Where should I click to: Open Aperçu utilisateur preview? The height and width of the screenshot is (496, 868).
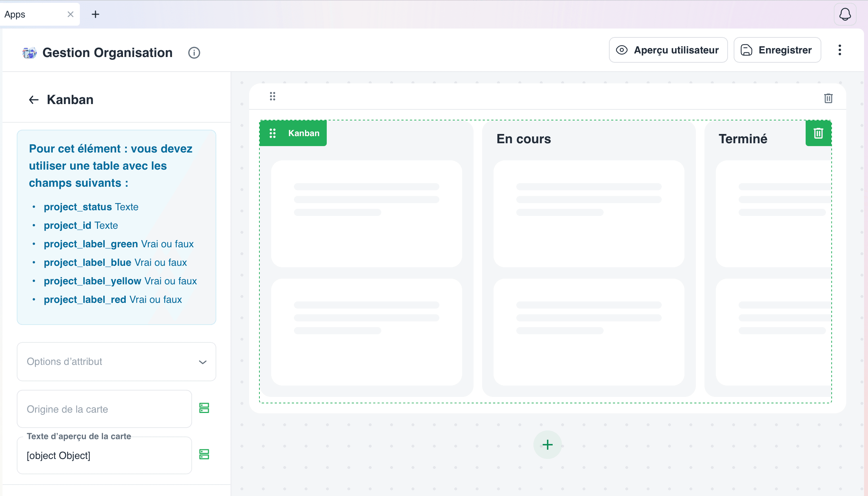pos(668,50)
